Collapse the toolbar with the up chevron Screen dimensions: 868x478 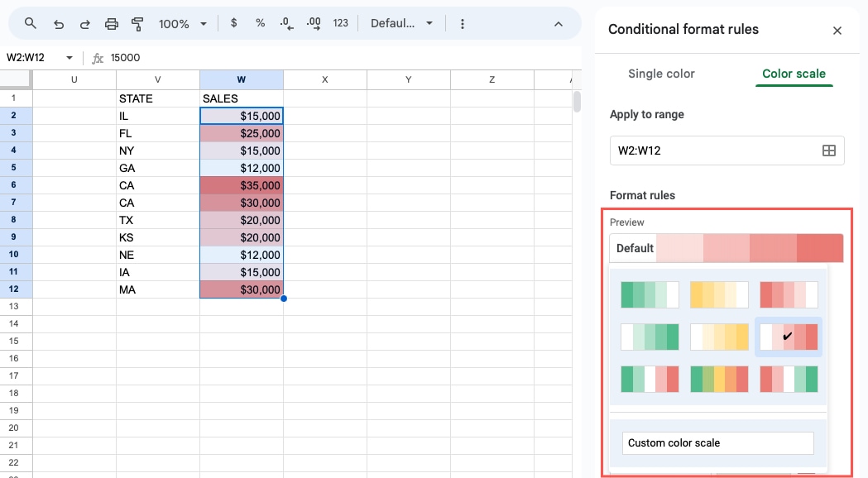coord(558,24)
